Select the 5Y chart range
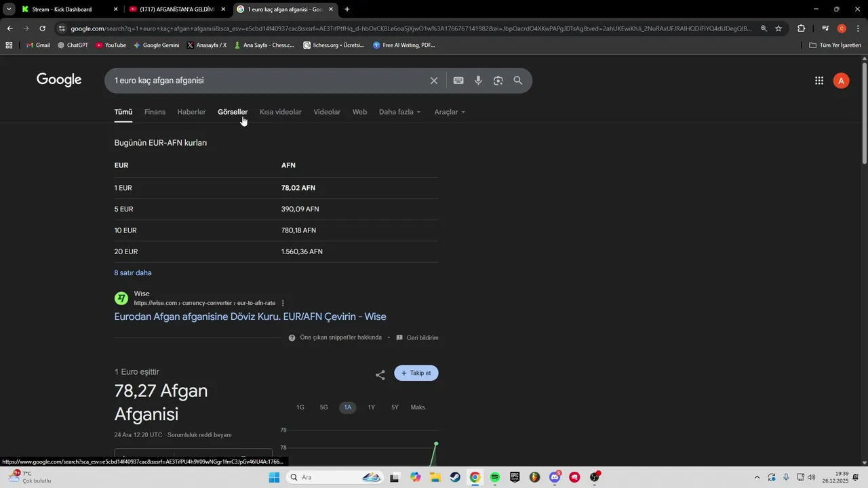Image resolution: width=868 pixels, height=488 pixels. (x=395, y=407)
